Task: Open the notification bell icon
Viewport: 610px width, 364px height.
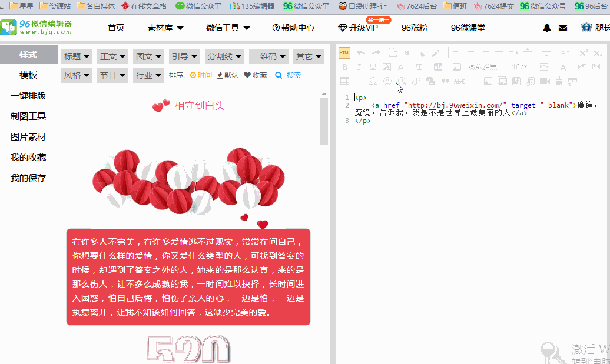Action: (x=547, y=28)
